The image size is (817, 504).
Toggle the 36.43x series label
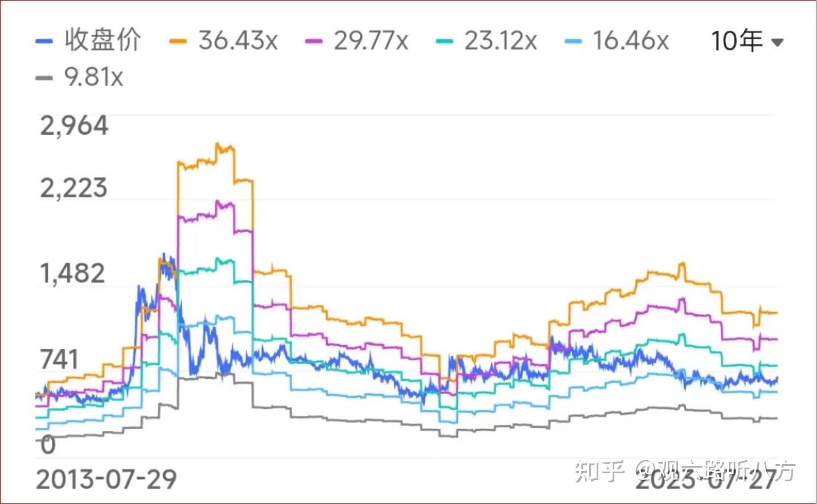tap(238, 40)
